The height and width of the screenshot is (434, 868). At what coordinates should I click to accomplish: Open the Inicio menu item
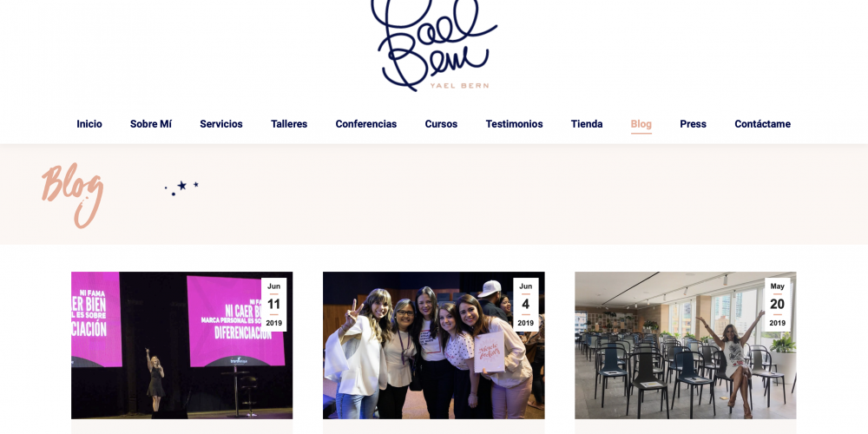pos(89,124)
